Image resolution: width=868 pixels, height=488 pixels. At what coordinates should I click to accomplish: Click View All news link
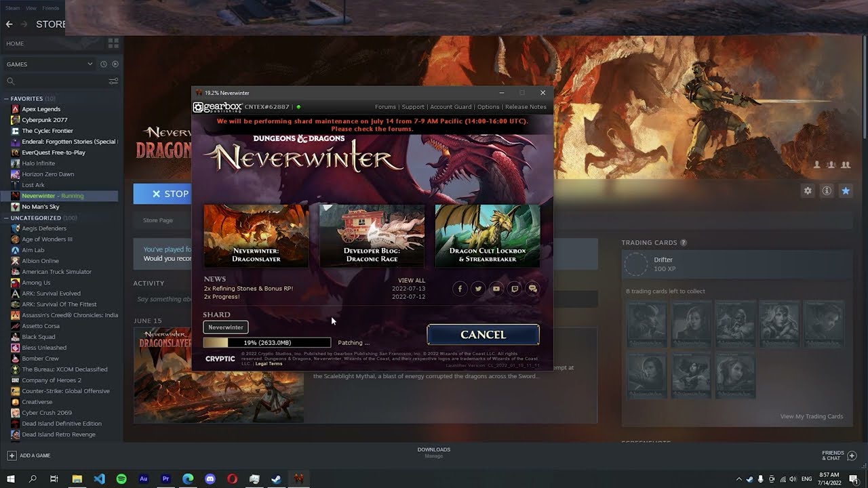coord(412,281)
